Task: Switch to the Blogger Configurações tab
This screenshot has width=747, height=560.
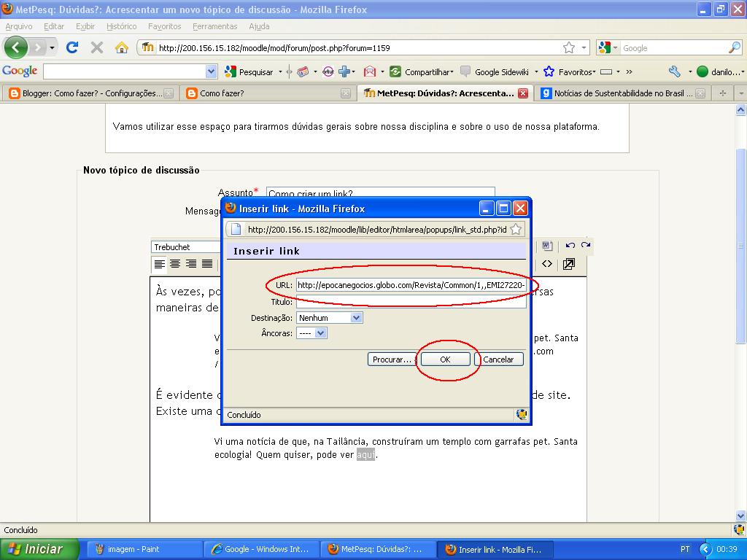Action: (x=90, y=93)
